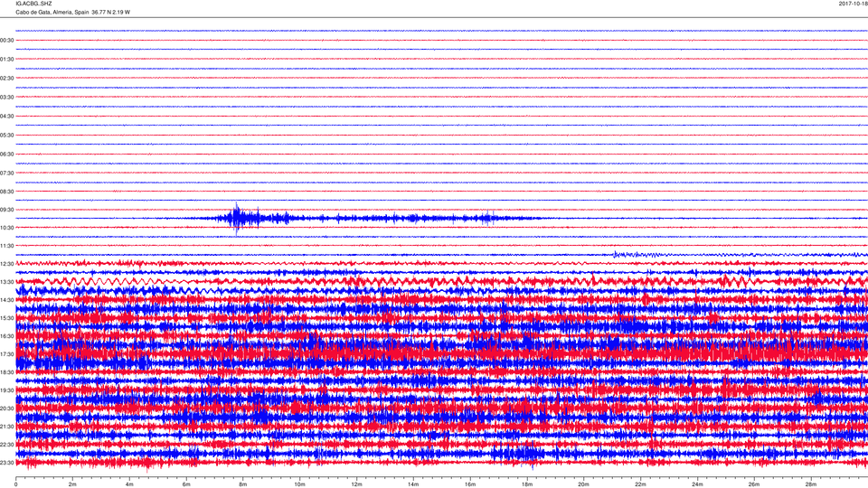Viewport: 868px width, 488px height.
Task: Select the '11:30' time label
Action: [7, 246]
